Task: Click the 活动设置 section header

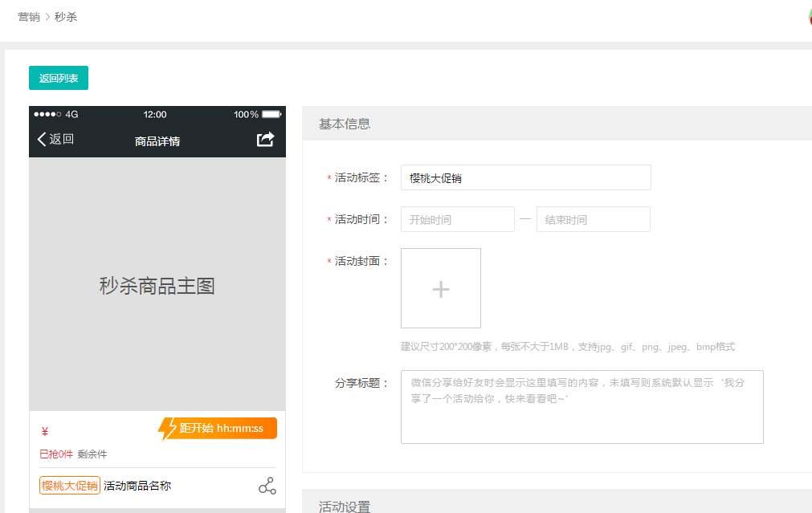Action: [345, 506]
